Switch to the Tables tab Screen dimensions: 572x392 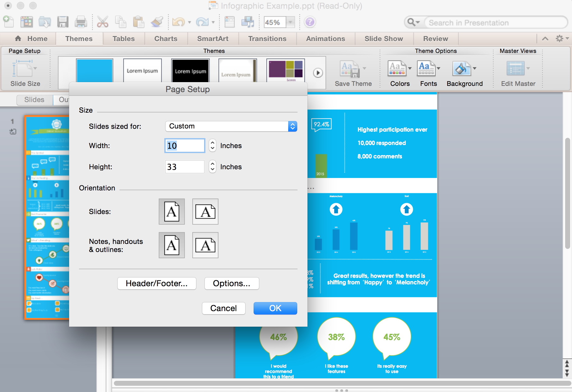point(124,39)
